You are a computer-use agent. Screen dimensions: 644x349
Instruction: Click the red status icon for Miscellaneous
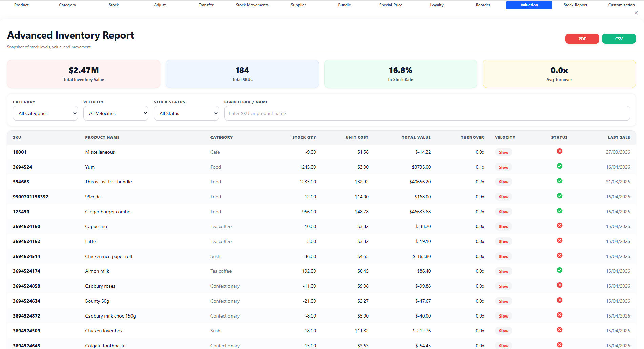coord(560,151)
